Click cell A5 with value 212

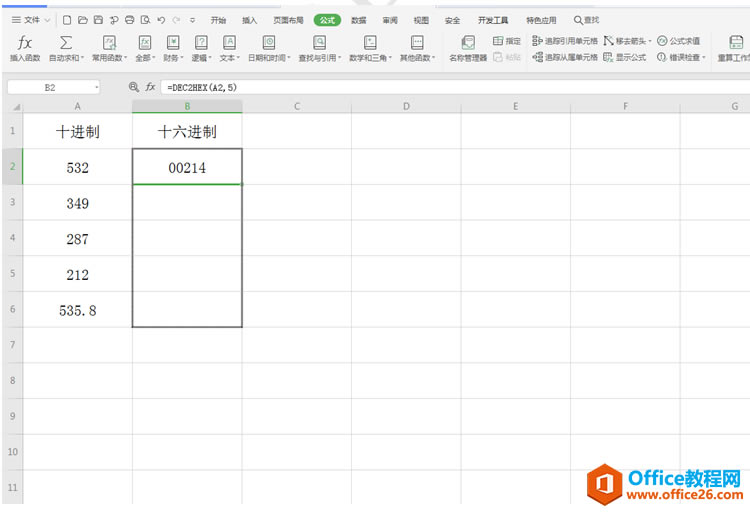[77, 274]
